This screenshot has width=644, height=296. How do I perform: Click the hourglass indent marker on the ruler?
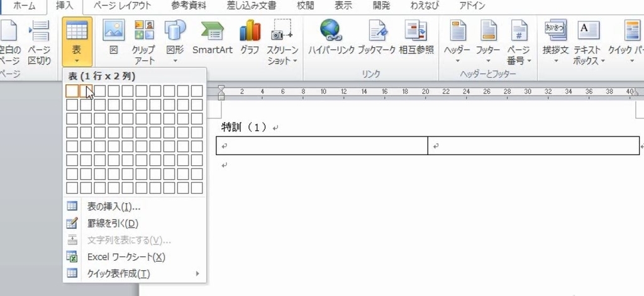(221, 92)
